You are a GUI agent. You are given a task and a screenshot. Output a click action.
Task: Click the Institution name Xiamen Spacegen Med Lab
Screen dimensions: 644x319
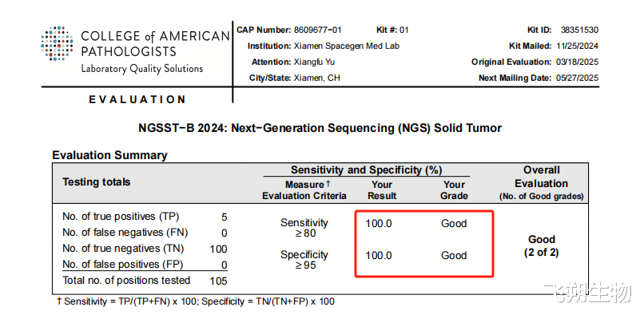347,46
